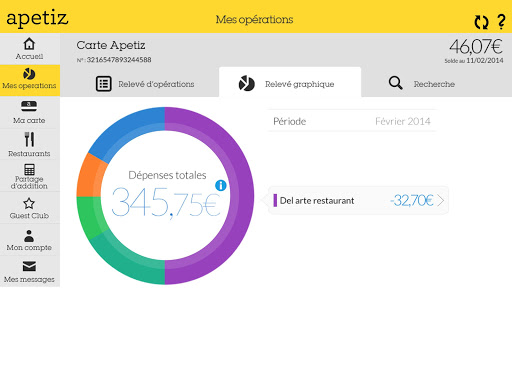Open Guest Club star icon
The image size is (512, 374).
tap(29, 203)
